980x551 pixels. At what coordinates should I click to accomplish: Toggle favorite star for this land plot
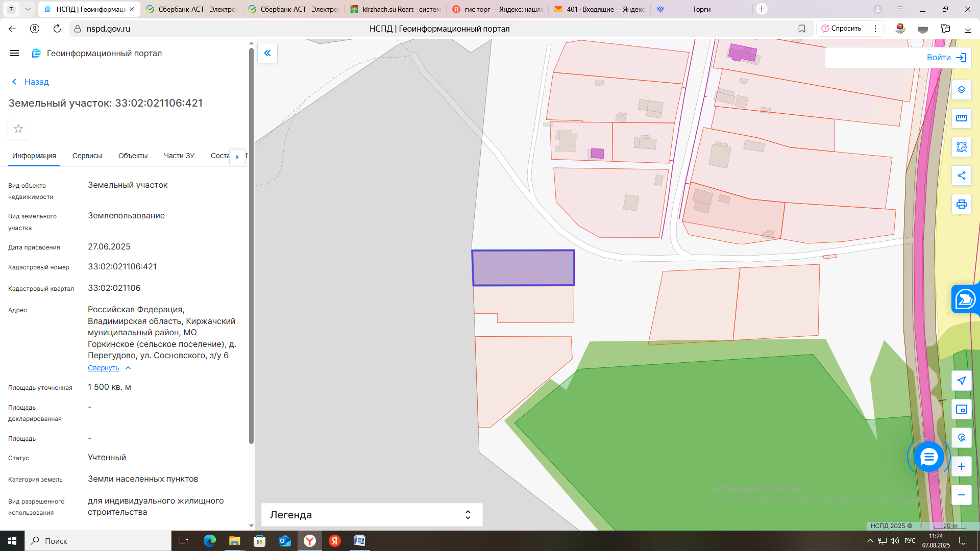click(18, 129)
